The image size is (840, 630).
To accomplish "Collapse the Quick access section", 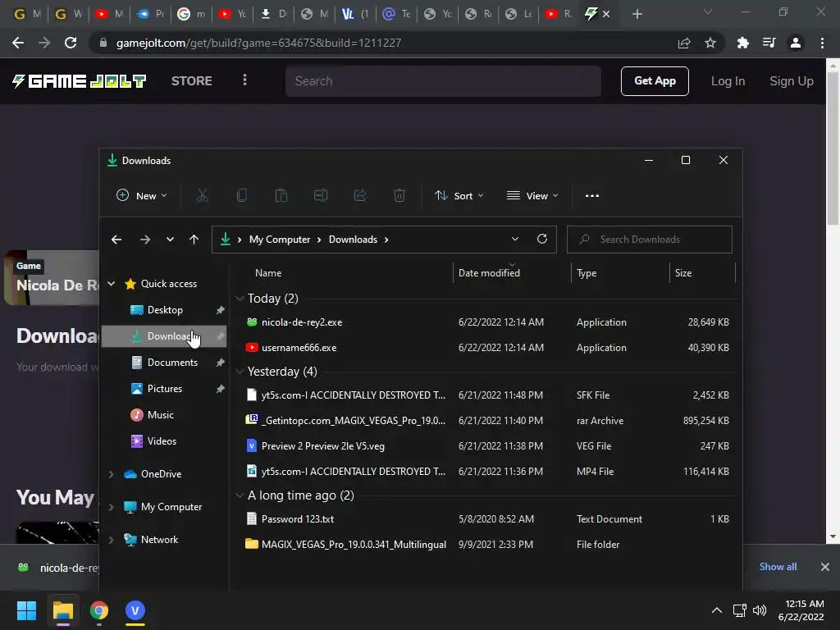I will (111, 284).
